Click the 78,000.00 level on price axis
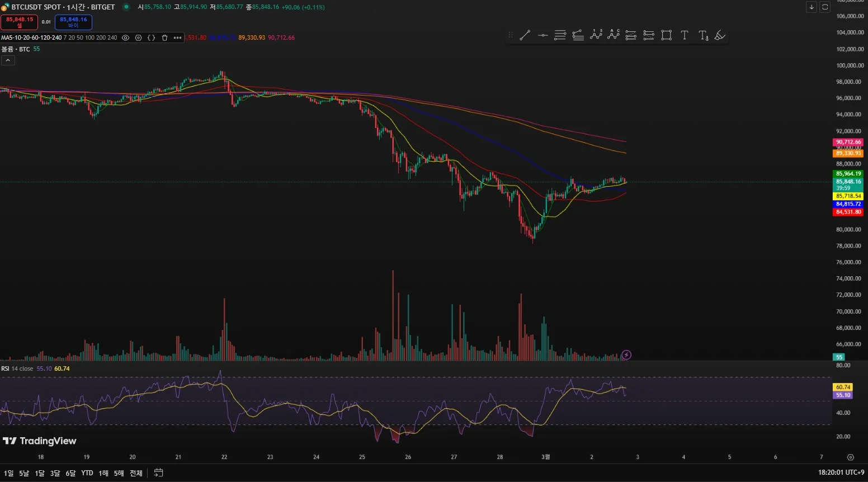 (x=849, y=245)
